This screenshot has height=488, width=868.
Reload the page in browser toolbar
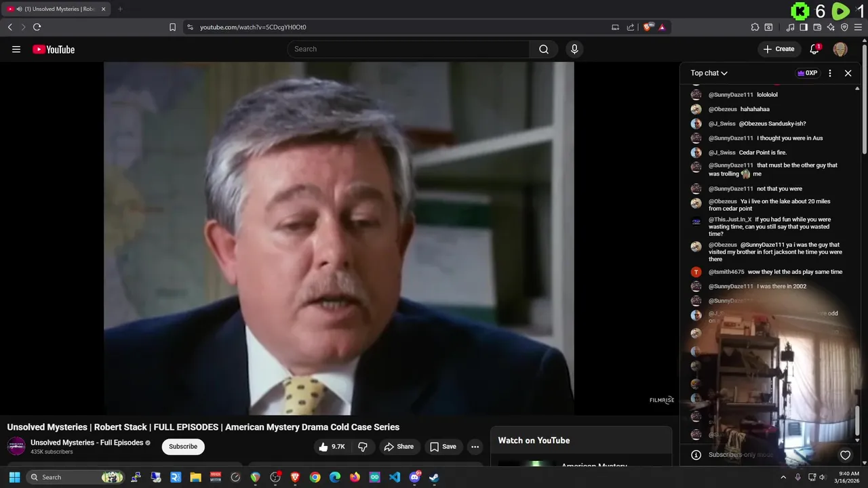tap(37, 27)
